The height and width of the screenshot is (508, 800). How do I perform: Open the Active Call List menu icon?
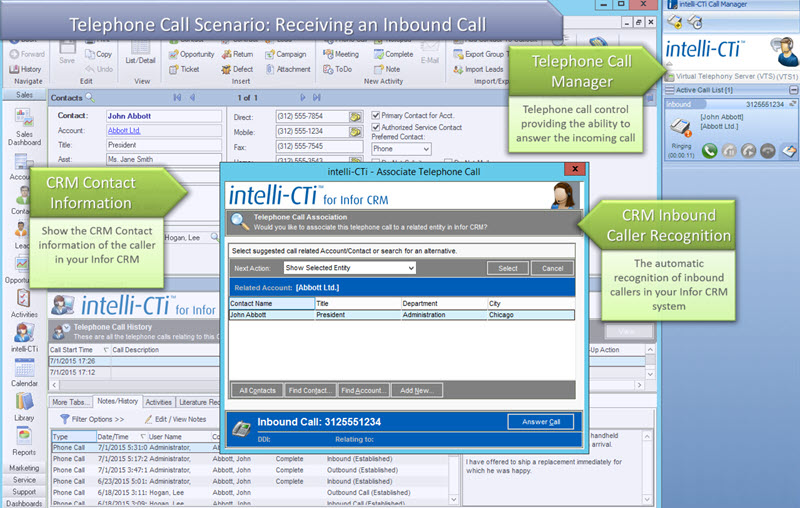point(669,90)
